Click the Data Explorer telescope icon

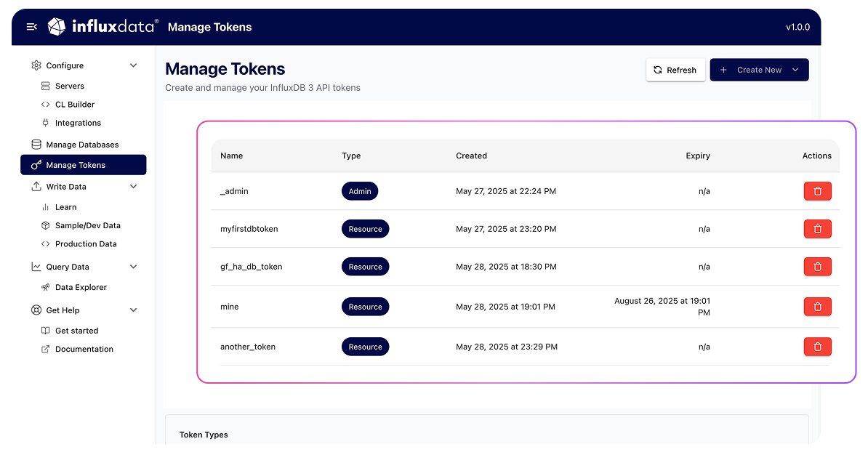click(x=45, y=287)
